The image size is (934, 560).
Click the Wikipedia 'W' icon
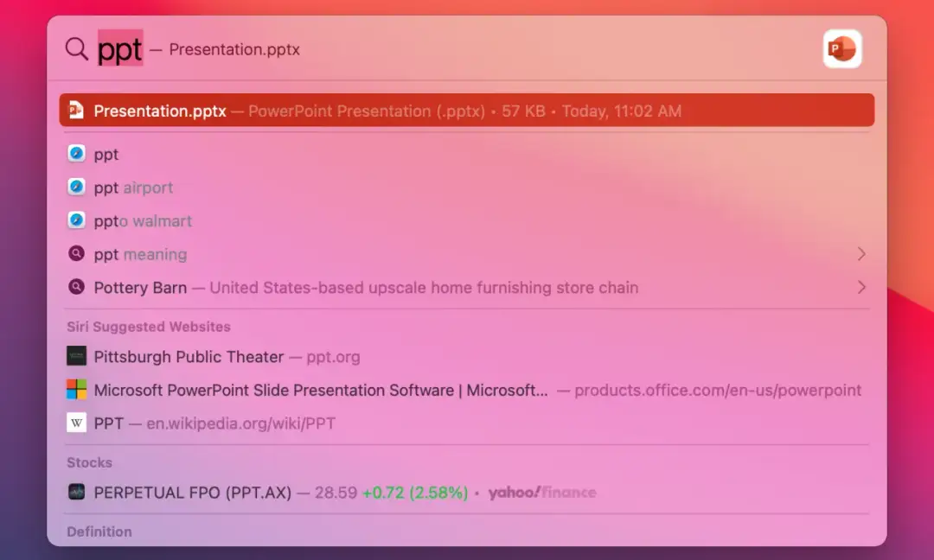tap(77, 423)
